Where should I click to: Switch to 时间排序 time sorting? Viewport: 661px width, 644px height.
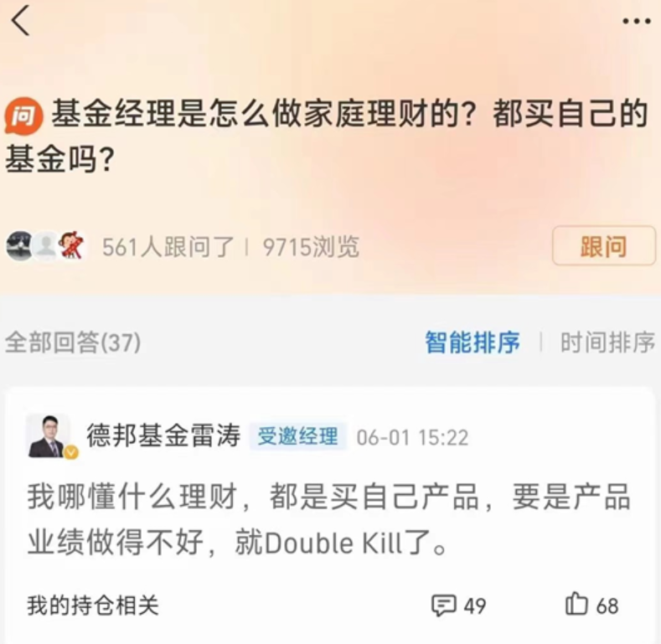(607, 343)
